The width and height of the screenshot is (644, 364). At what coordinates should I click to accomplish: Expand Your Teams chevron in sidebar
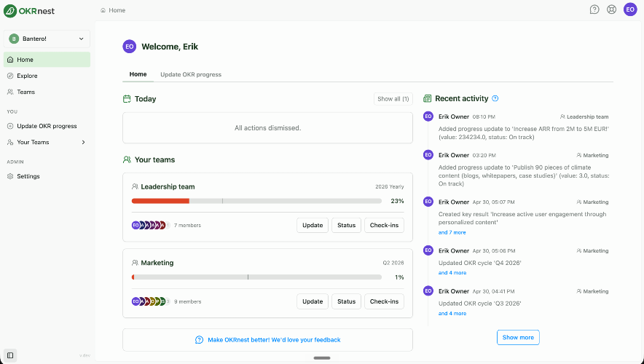[x=83, y=143]
